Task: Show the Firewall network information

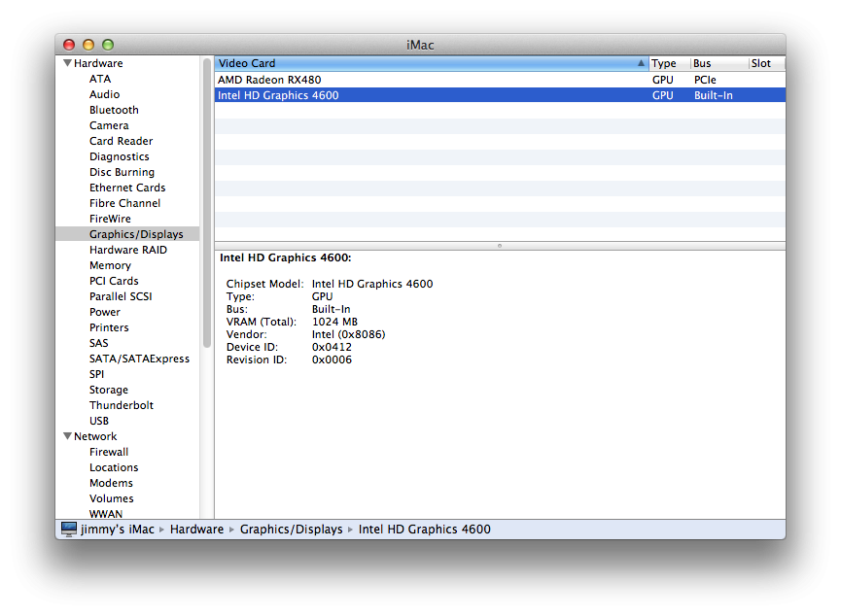Action: coord(109,452)
